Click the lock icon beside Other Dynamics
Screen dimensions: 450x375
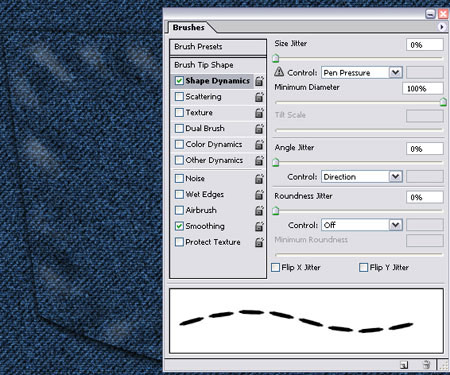click(x=259, y=161)
